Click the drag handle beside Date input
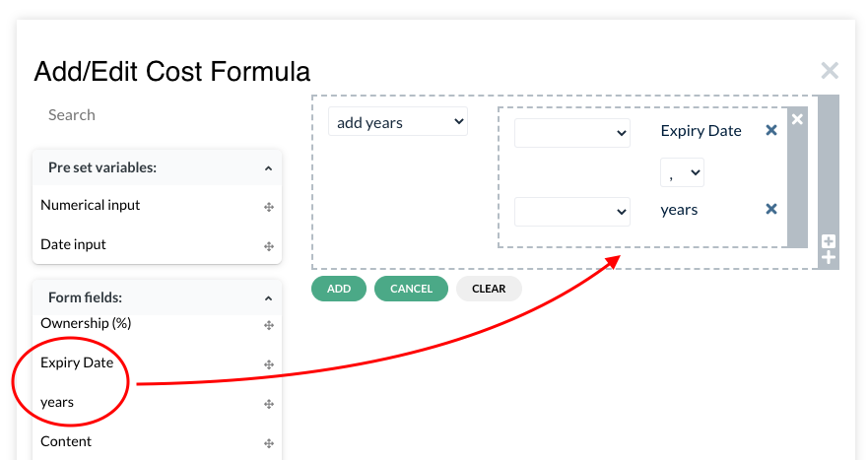Image resolution: width=868 pixels, height=460 pixels. pos(269,246)
